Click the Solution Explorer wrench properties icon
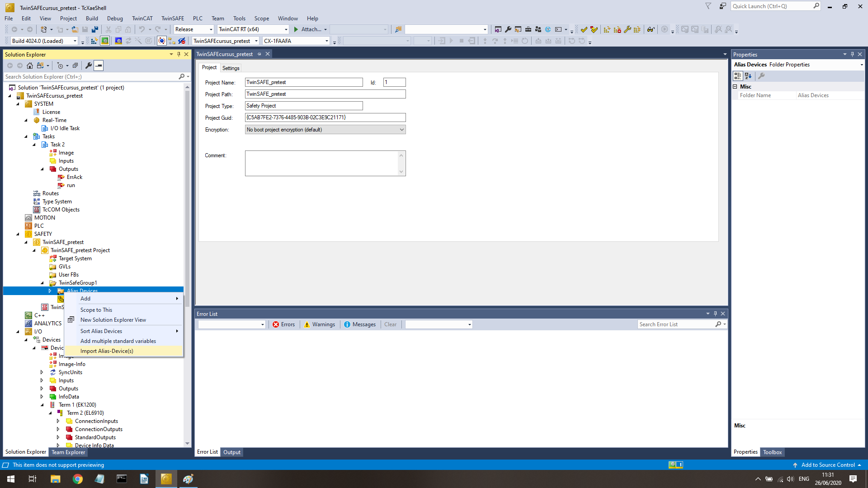Image resolution: width=868 pixels, height=488 pixels. [x=89, y=66]
